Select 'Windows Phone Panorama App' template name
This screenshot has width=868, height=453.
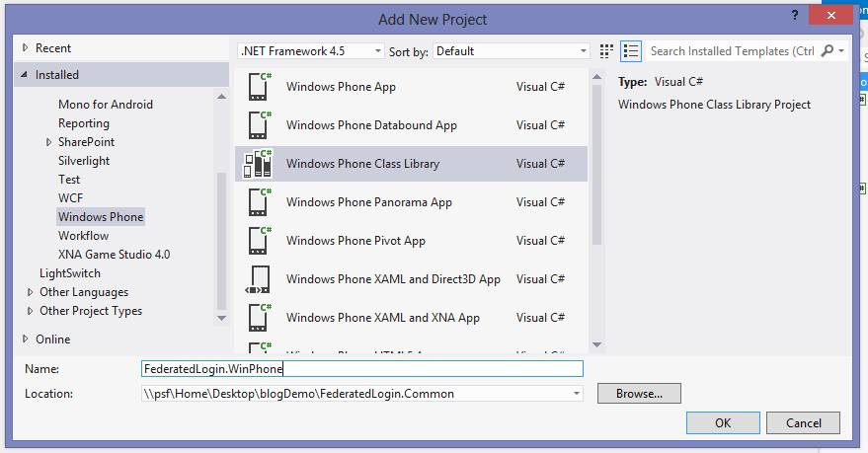[369, 202]
